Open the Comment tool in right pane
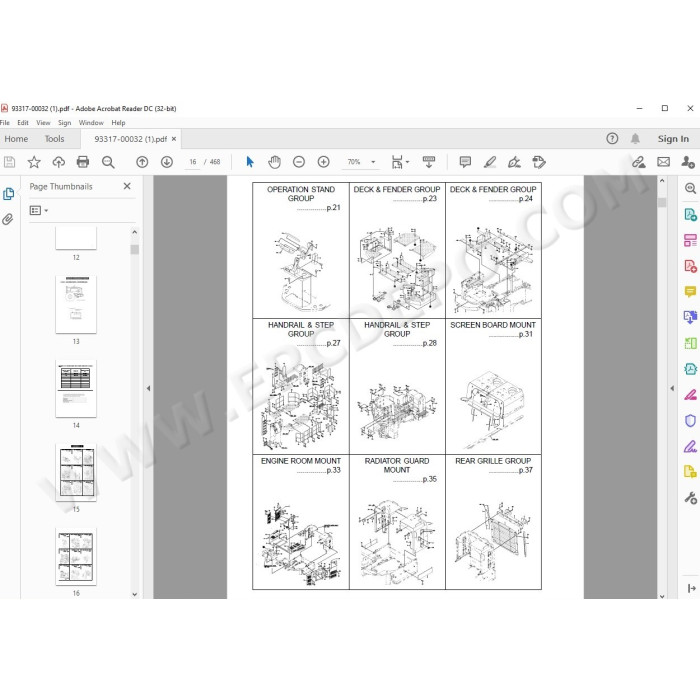The height and width of the screenshot is (700, 700). tap(690, 292)
